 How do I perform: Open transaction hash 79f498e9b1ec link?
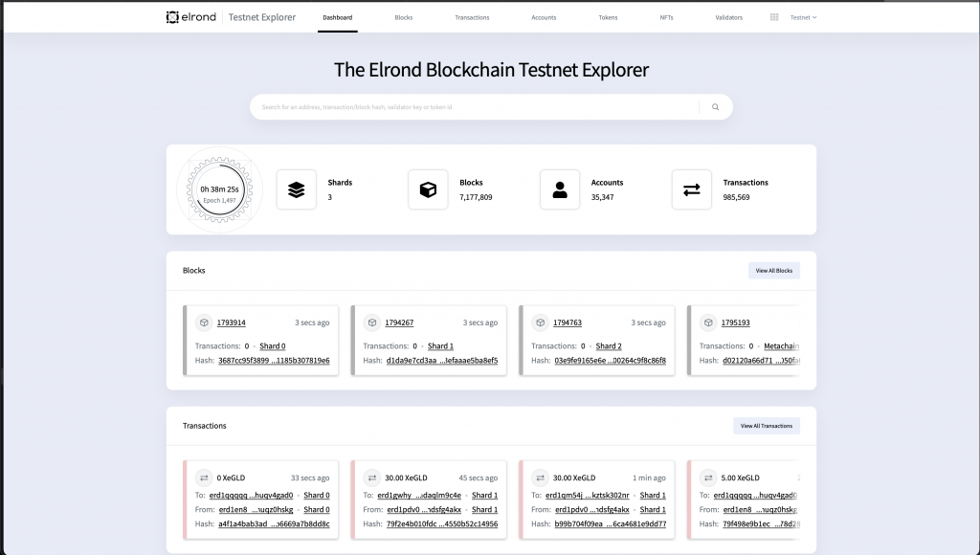pyautogui.click(x=761, y=523)
